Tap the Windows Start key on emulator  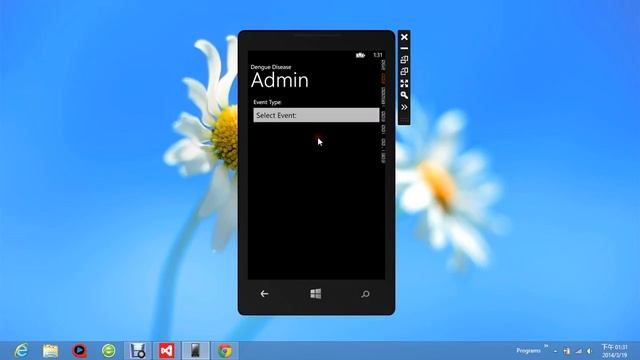point(316,293)
